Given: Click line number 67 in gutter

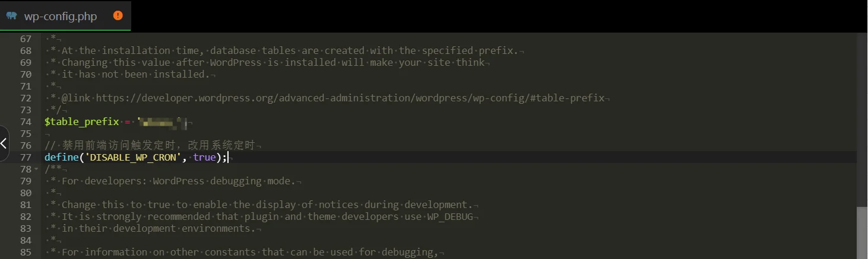Looking at the screenshot, I should pos(26,39).
